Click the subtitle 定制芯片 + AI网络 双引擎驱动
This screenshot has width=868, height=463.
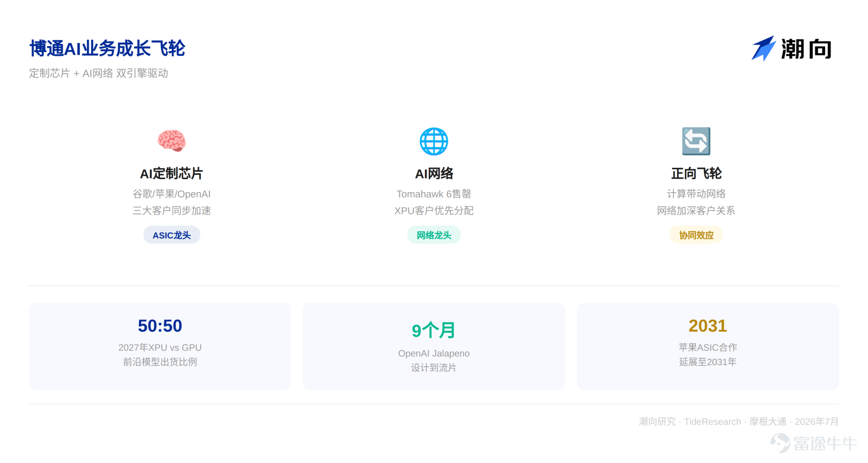(99, 73)
